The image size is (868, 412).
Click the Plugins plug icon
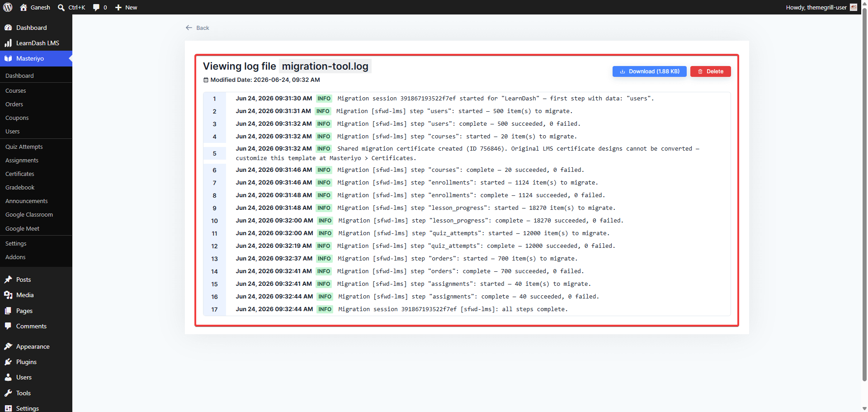[x=8, y=362]
